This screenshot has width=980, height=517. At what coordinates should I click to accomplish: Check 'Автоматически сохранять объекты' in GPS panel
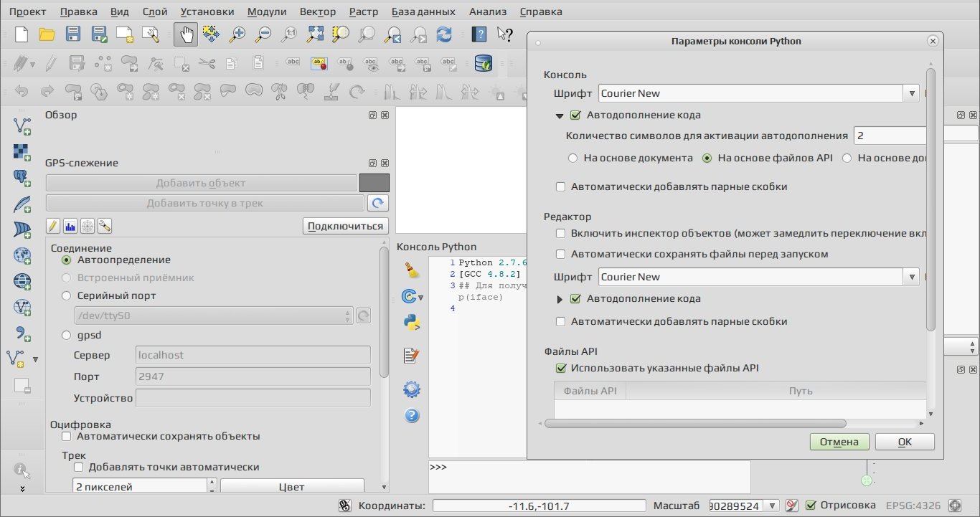click(x=67, y=436)
